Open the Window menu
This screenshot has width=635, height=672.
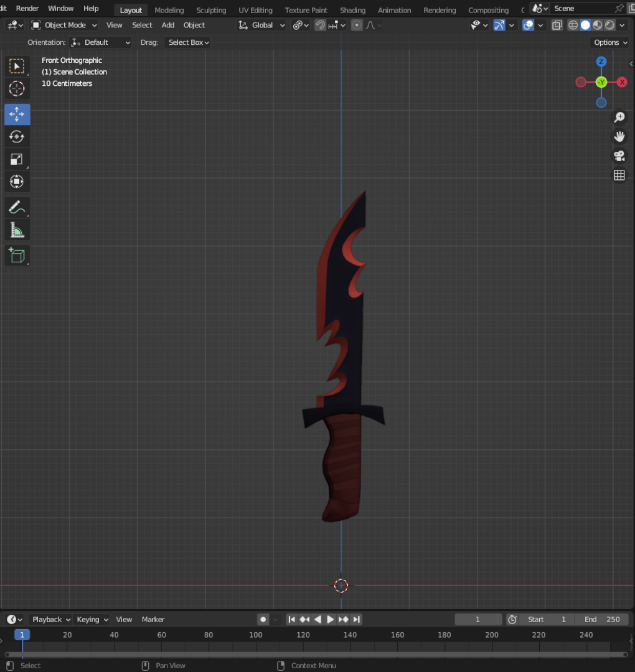click(60, 9)
